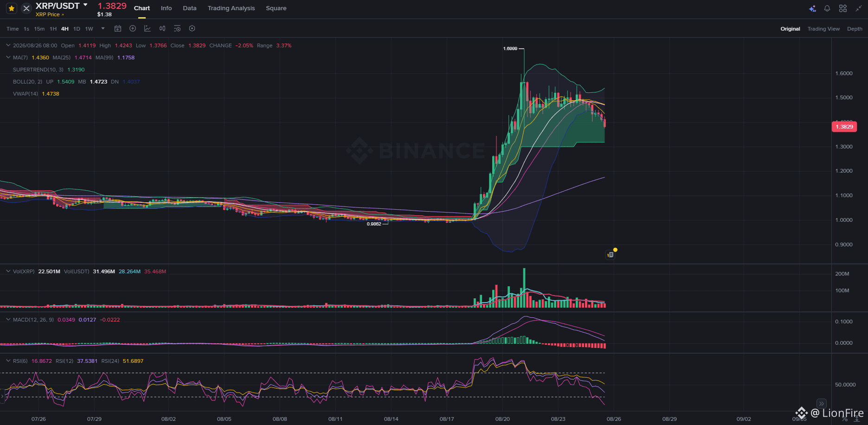Click the VWAP(14) indicator label
Image resolution: width=868 pixels, height=425 pixels.
[26, 94]
